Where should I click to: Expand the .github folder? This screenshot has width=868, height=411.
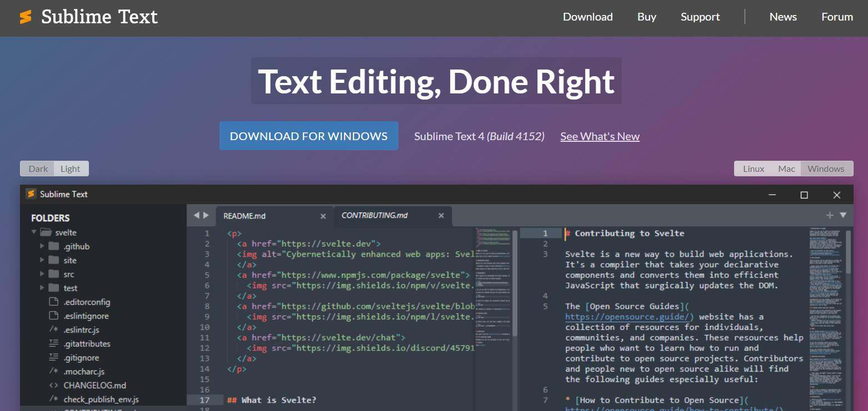pyautogui.click(x=42, y=246)
